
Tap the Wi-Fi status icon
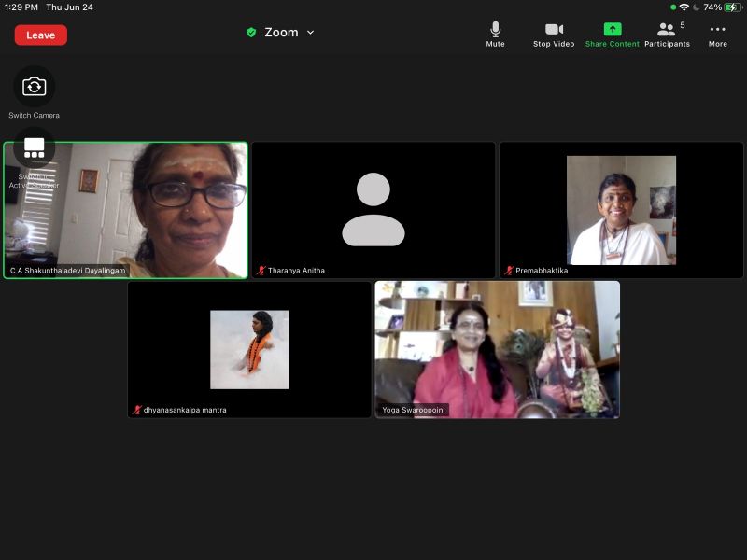(x=684, y=7)
